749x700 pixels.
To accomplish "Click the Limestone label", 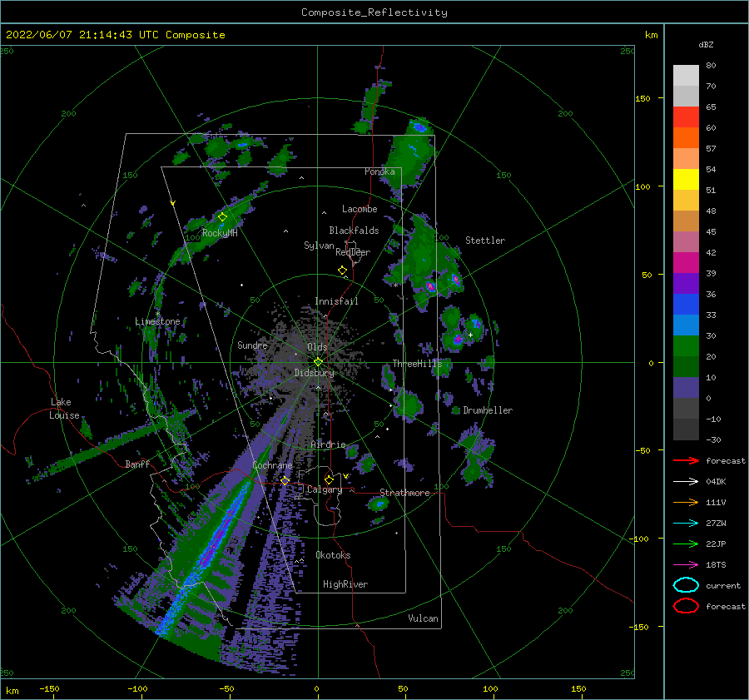I will click(157, 321).
